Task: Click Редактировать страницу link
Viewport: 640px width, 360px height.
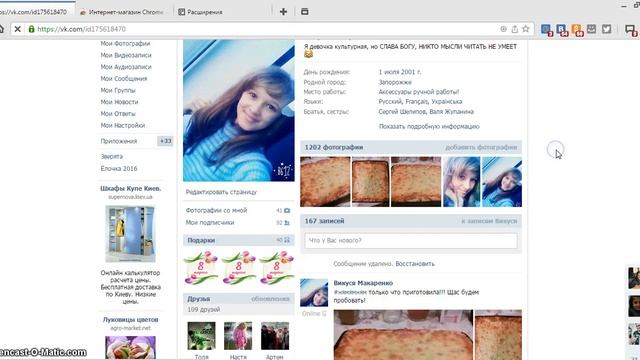Action: point(221,192)
